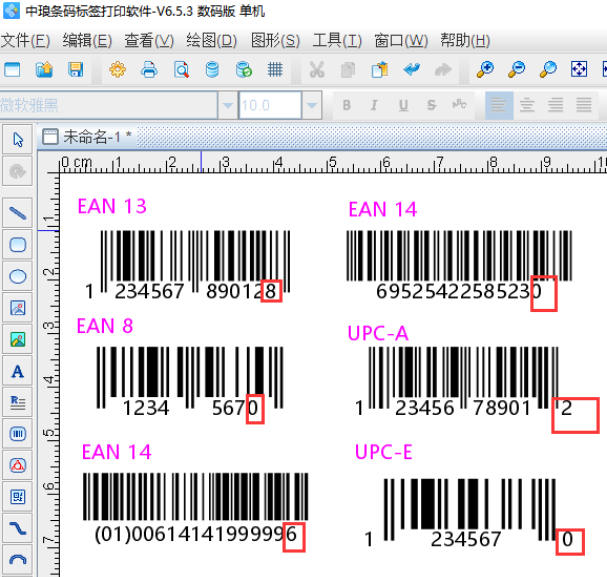
Task: Open the 工具(T) menu
Action: tap(337, 41)
